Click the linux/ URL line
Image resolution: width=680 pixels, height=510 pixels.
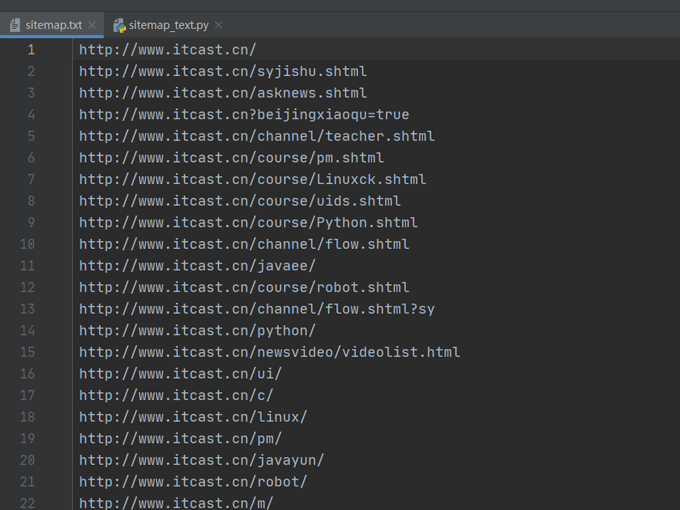[193, 417]
